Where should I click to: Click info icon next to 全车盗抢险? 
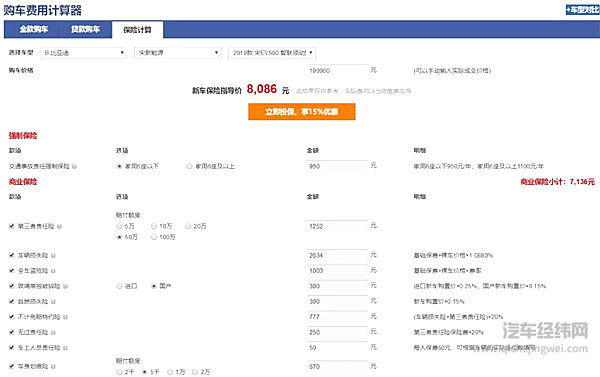53,271
